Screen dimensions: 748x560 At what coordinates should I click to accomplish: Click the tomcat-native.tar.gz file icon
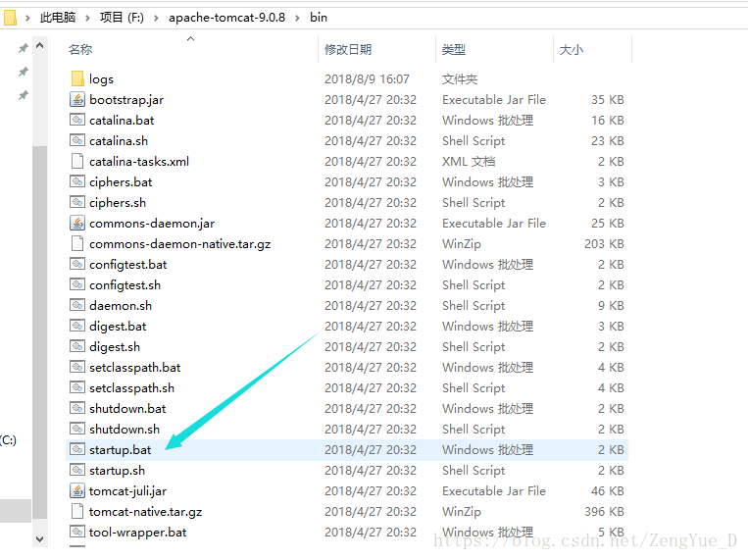tap(77, 511)
